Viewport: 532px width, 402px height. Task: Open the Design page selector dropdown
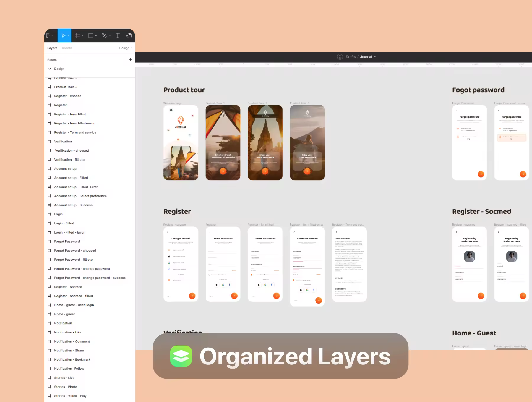point(126,48)
